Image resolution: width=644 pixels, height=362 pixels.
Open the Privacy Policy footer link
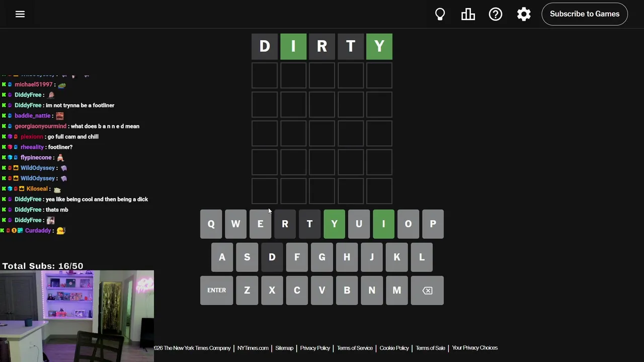coord(315,348)
